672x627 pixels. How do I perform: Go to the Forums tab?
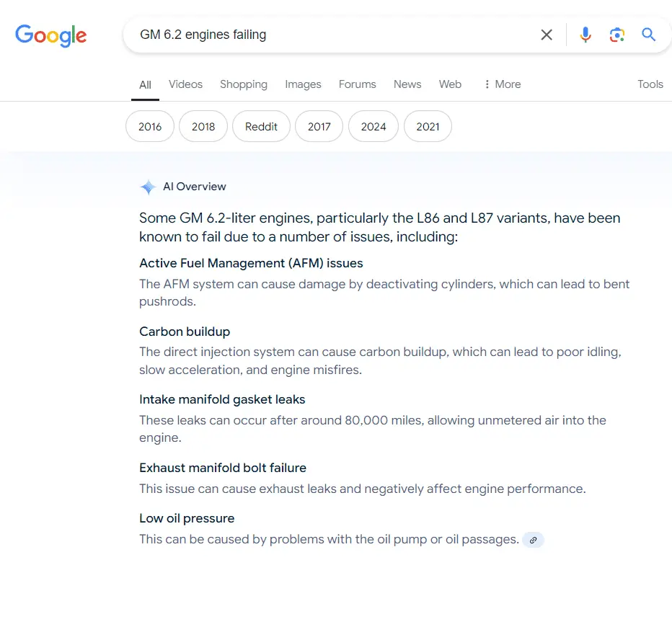(358, 84)
